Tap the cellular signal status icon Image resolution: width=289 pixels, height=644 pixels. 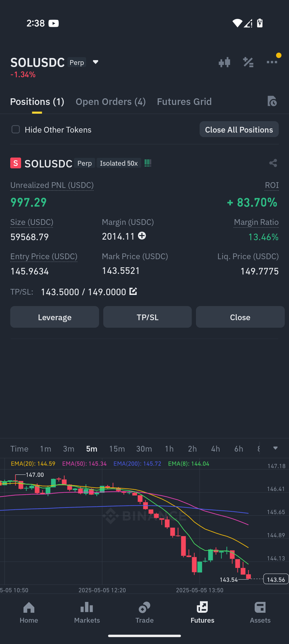[x=248, y=23]
